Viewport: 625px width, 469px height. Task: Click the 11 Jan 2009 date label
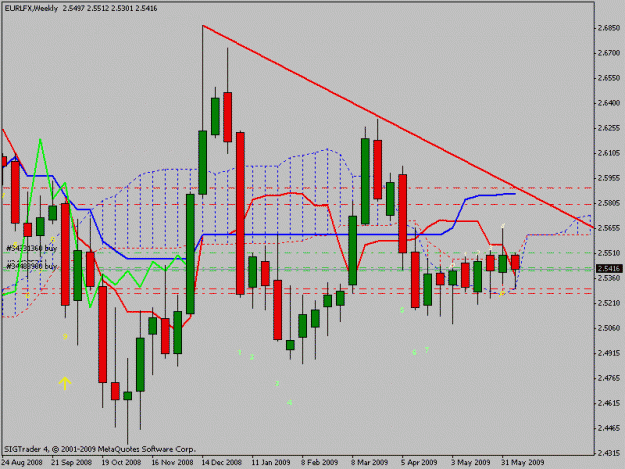click(x=271, y=463)
